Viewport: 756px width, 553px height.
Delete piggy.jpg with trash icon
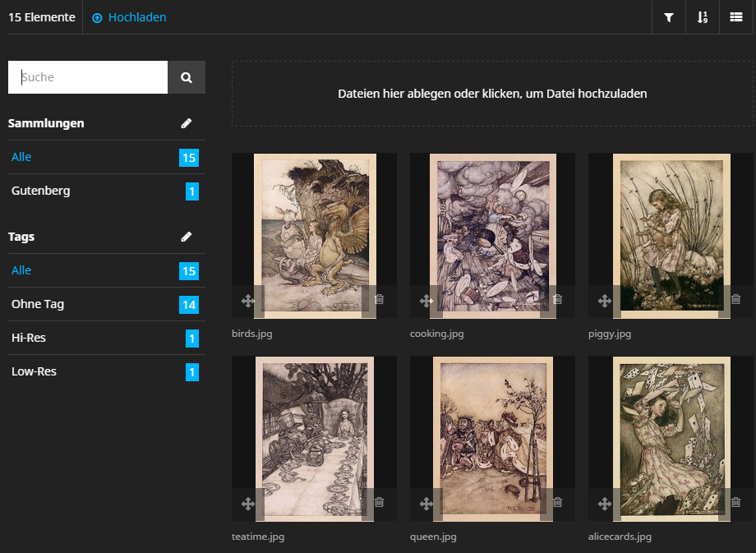[736, 299]
